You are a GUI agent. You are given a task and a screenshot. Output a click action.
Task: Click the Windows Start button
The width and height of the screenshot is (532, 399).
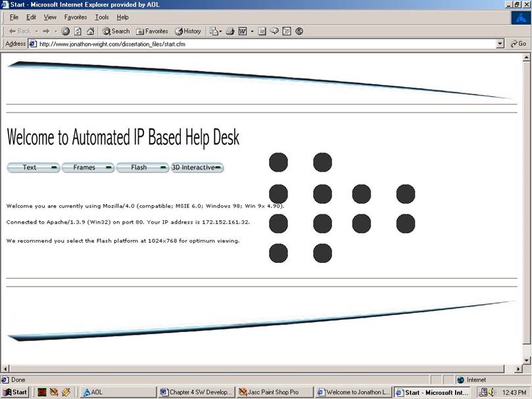[15, 392]
